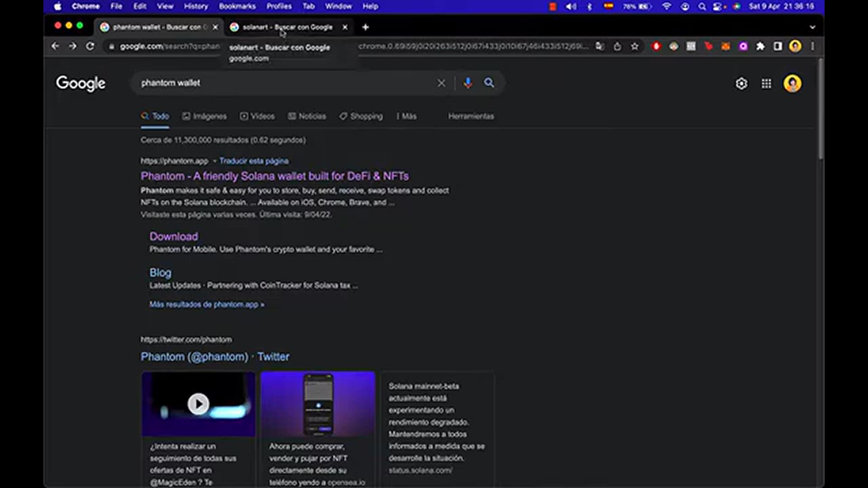This screenshot has width=868, height=488.
Task: Open the phone mockup tweet thumbnail
Action: click(318, 404)
